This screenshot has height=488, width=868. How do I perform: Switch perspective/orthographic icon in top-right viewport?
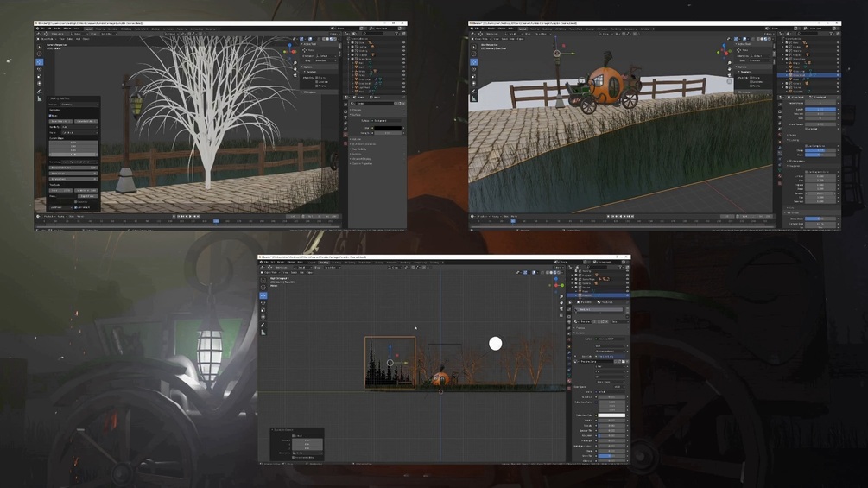[x=730, y=81]
